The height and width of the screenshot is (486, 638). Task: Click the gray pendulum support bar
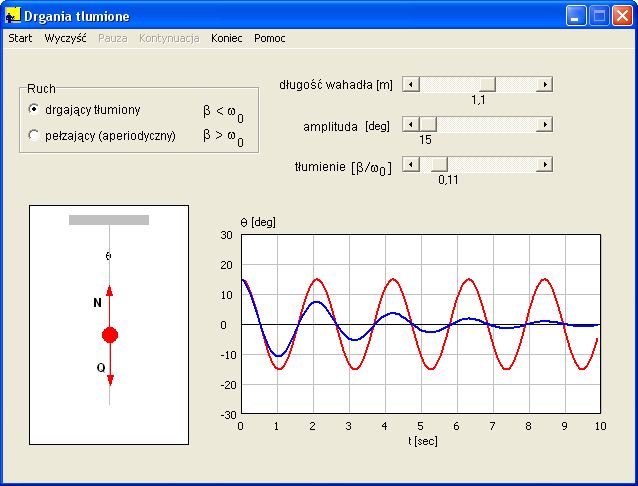pyautogui.click(x=109, y=220)
